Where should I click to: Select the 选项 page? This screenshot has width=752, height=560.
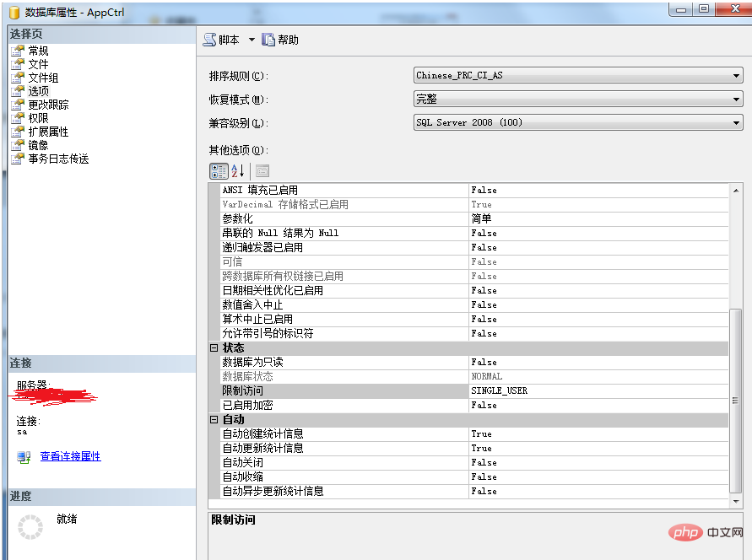[x=38, y=90]
